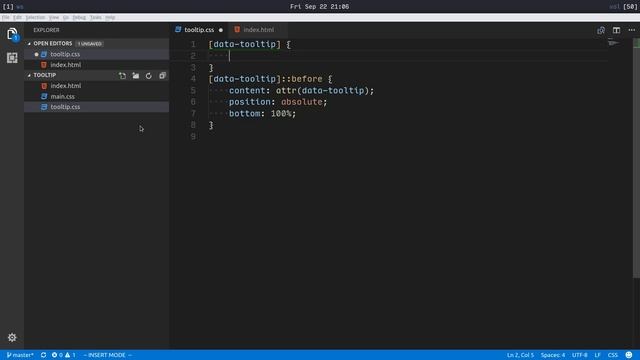This screenshot has width=640, height=360.
Task: Click Ln 2, Col 5 in status bar
Action: coord(520,355)
